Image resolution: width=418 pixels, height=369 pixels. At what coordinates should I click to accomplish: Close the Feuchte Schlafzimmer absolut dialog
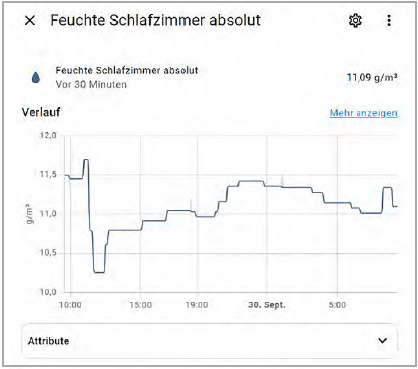click(30, 21)
